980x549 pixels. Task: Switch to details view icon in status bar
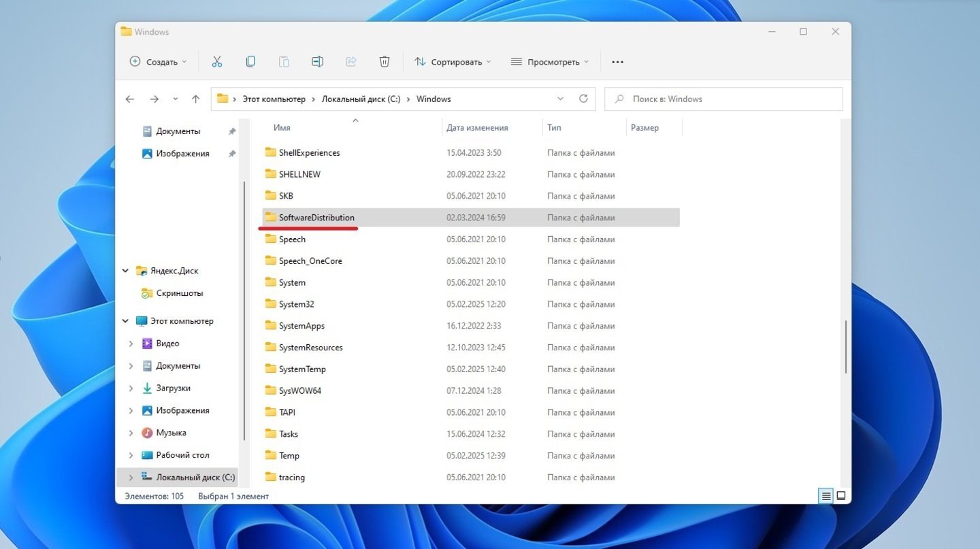pos(826,496)
